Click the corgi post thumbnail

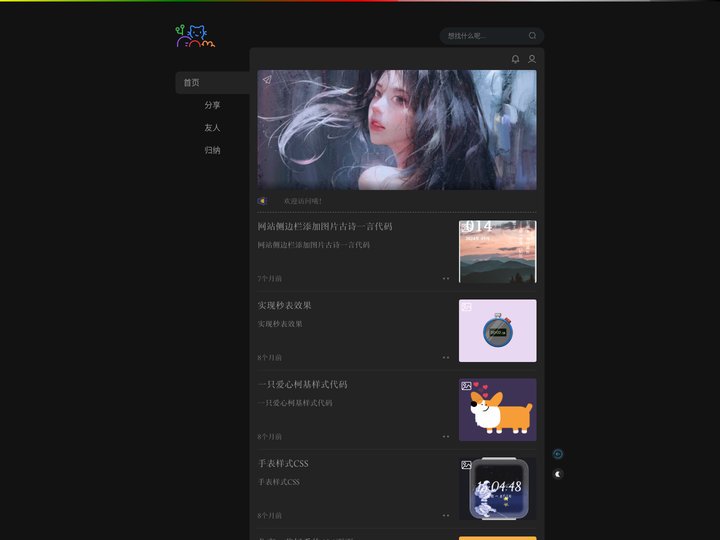click(x=497, y=410)
